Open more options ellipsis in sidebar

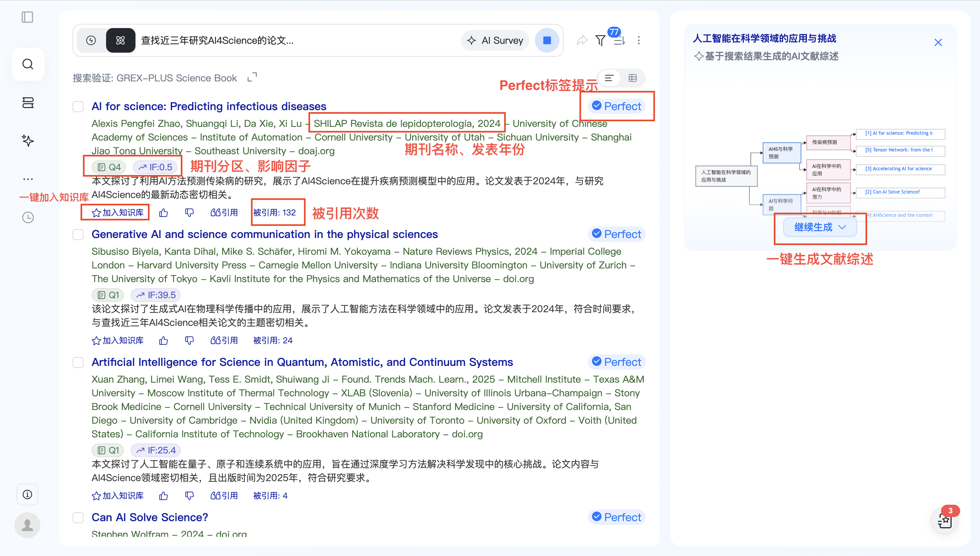(28, 179)
